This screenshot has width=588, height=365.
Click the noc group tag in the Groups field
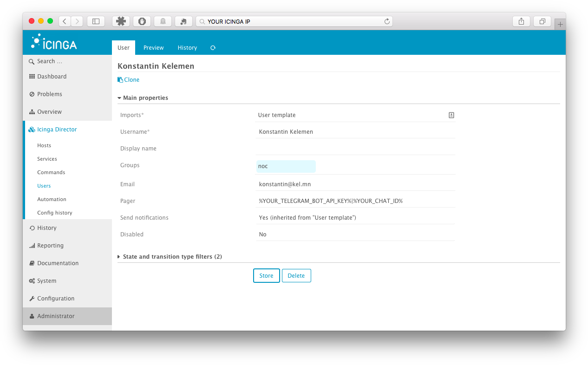(286, 166)
